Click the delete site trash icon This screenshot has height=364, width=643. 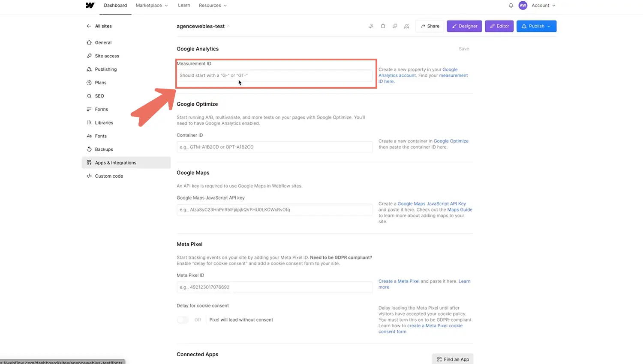[383, 26]
